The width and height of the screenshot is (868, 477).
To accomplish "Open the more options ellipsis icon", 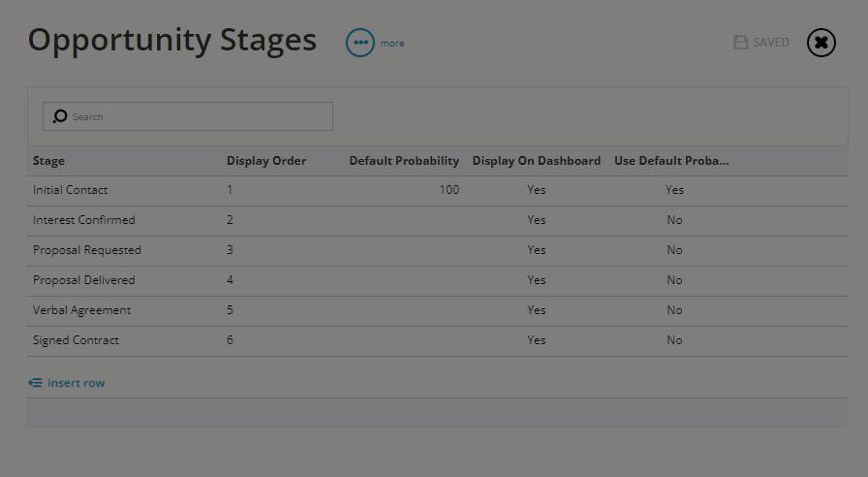I will pyautogui.click(x=360, y=43).
